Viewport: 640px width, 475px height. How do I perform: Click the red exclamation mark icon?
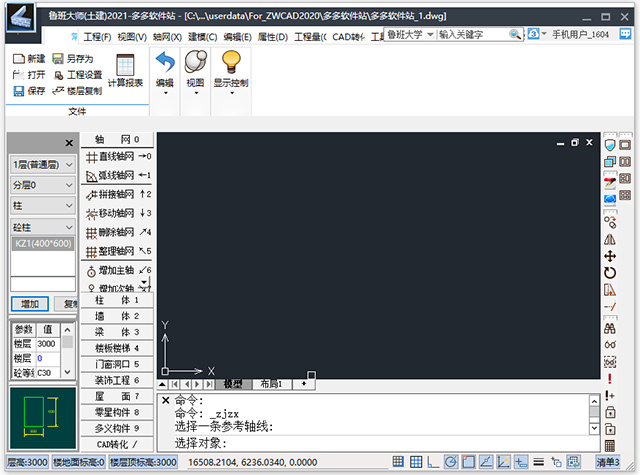pyautogui.click(x=610, y=379)
